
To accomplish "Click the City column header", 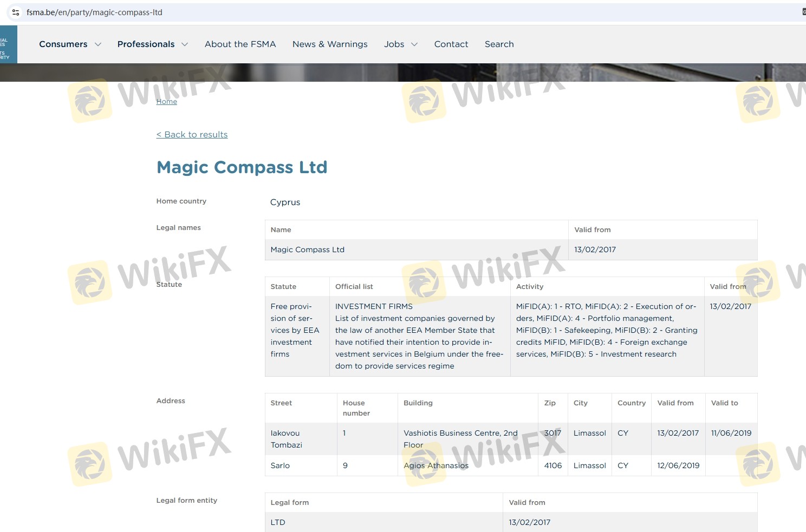I will click(581, 403).
